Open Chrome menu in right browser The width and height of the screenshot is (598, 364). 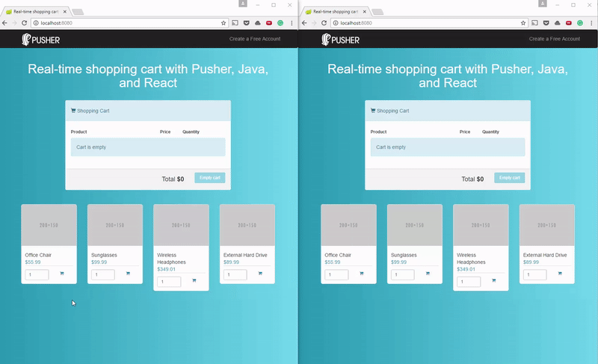(x=591, y=23)
